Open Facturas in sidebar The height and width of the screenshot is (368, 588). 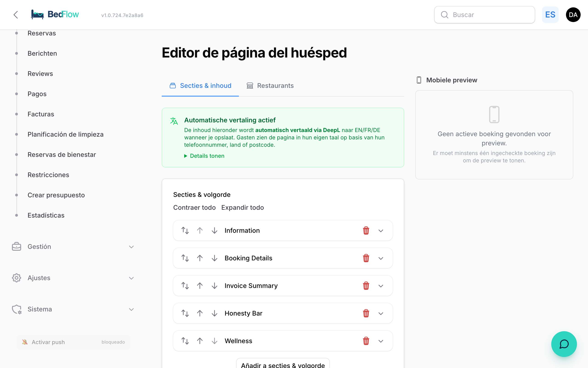(x=41, y=114)
